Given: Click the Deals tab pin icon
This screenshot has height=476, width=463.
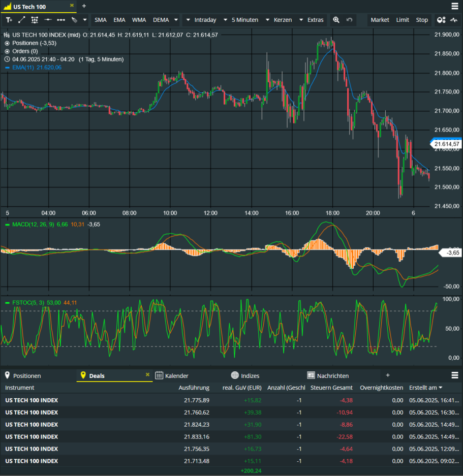Looking at the screenshot, I should click(x=83, y=375).
